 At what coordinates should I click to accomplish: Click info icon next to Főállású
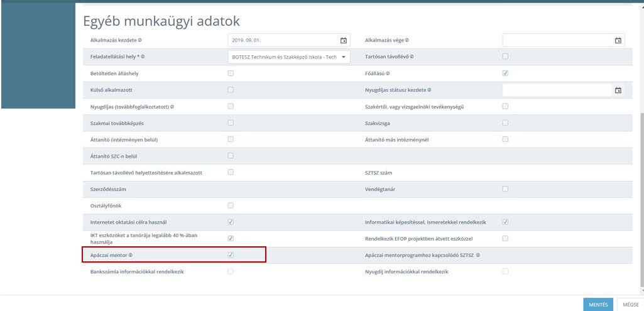388,74
